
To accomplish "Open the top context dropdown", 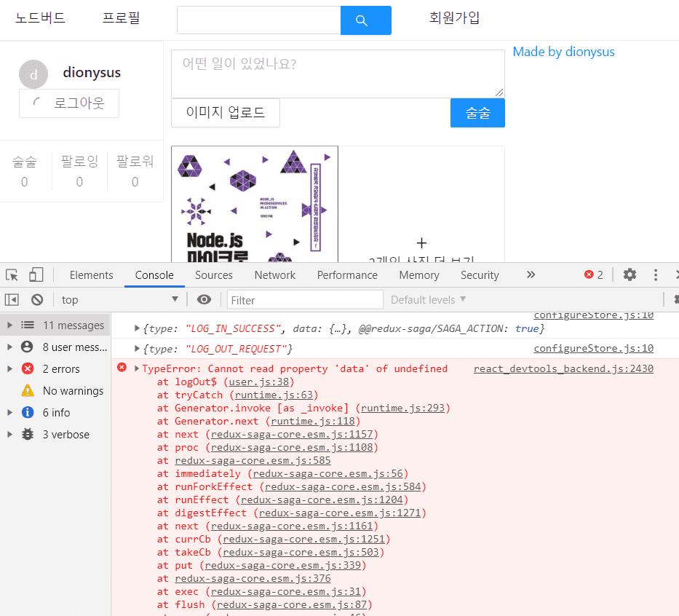I will pos(119,300).
